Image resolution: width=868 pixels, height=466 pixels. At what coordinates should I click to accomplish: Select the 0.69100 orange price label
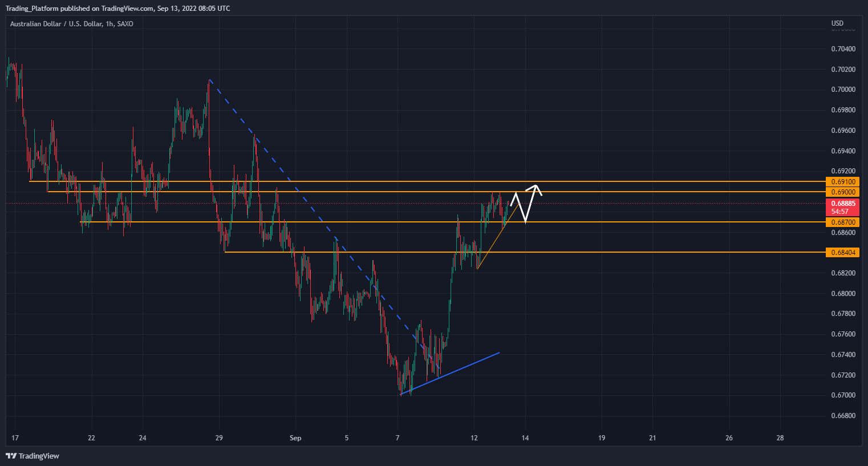pyautogui.click(x=843, y=182)
